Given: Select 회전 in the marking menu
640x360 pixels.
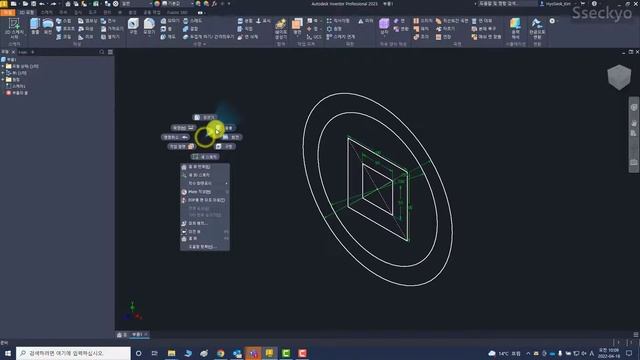Looking at the screenshot, I should [x=232, y=137].
